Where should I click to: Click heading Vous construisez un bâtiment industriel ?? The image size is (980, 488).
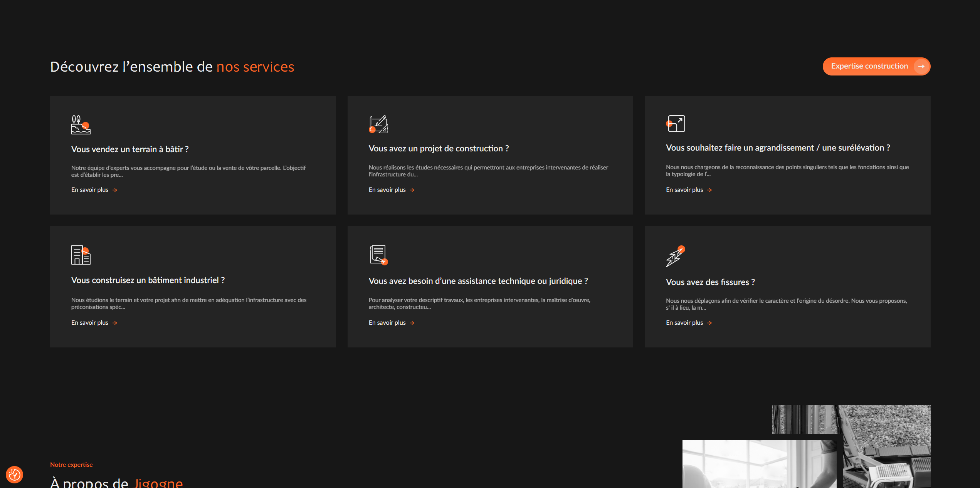[148, 280]
